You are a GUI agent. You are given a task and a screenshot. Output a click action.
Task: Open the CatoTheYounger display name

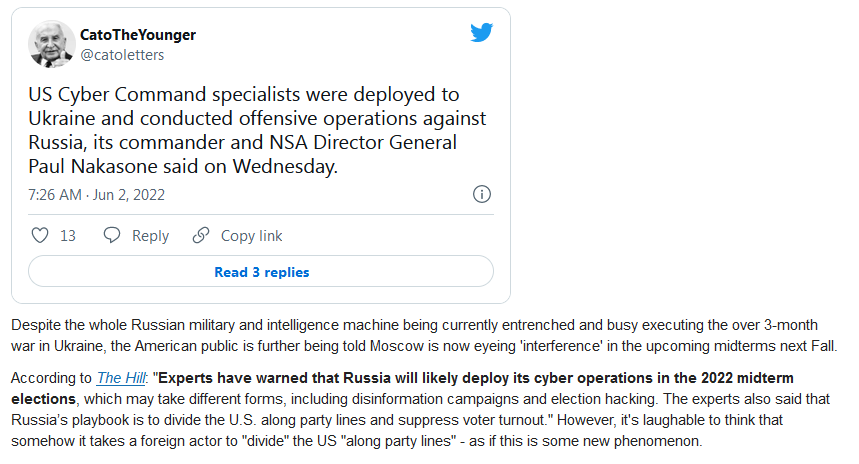pyautogui.click(x=138, y=35)
